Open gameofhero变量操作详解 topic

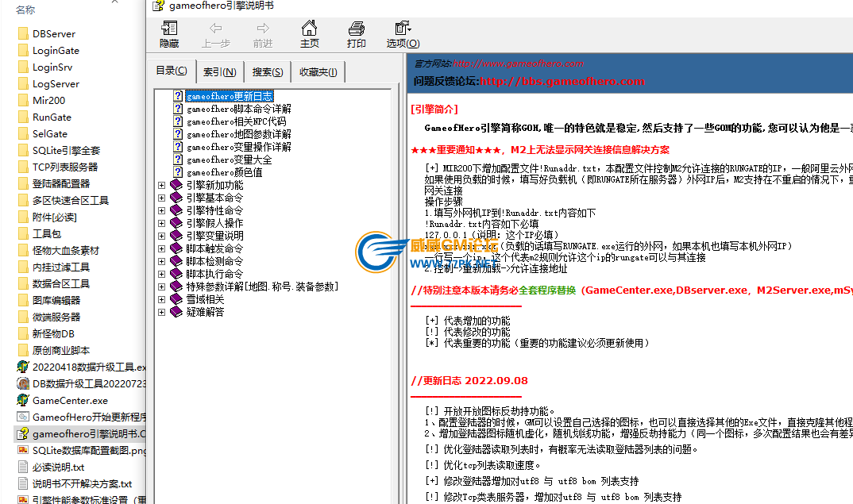[x=239, y=147]
